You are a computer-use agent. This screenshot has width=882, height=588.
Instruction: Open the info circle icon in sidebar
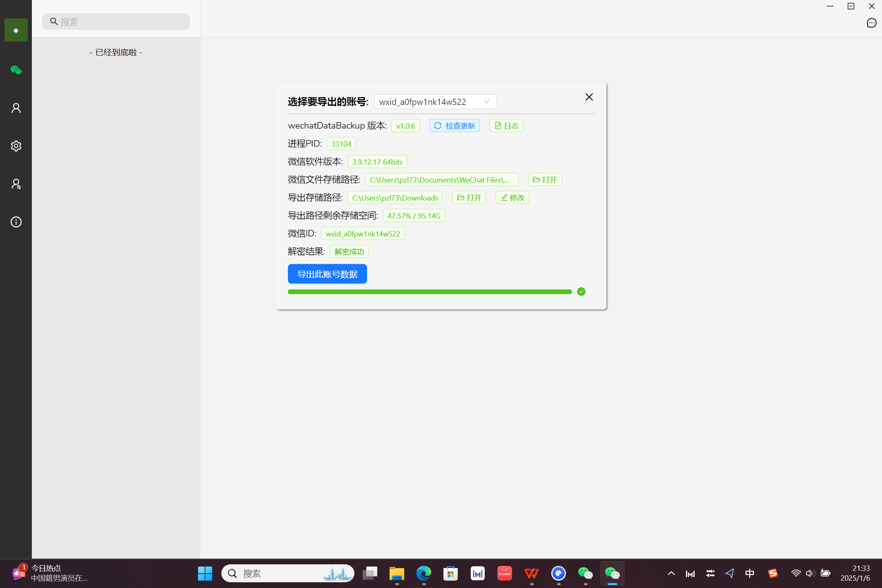click(16, 222)
